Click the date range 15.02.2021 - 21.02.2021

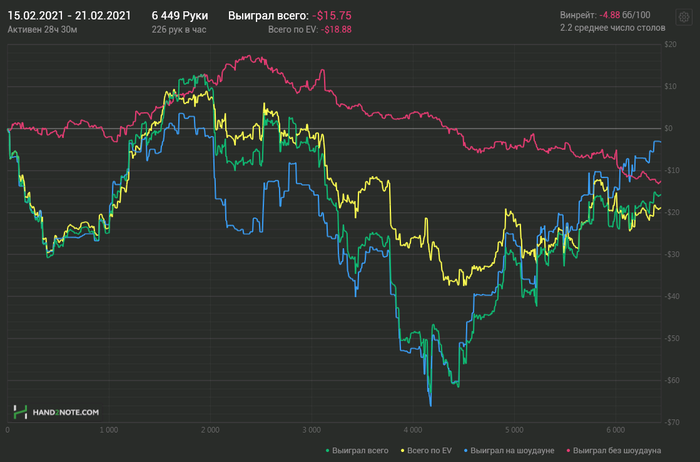point(69,16)
